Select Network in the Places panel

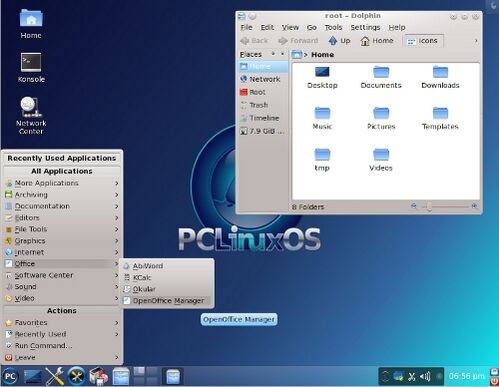coord(263,79)
